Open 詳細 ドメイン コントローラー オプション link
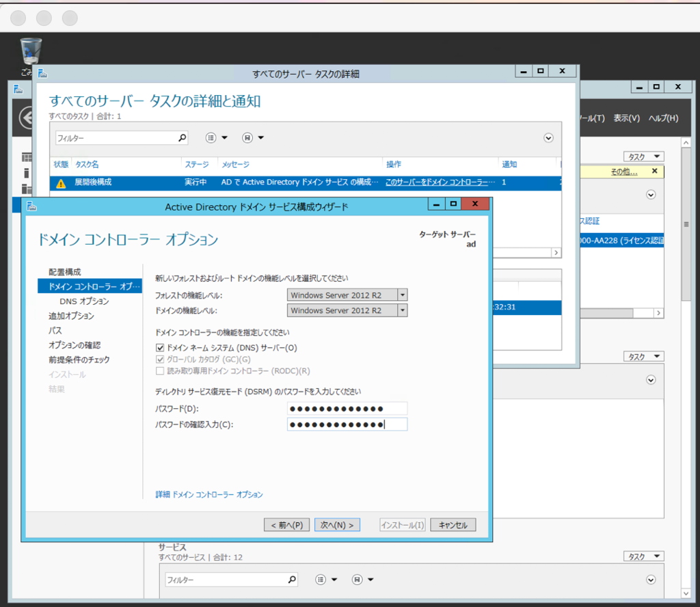The width and height of the screenshot is (700, 607). point(209,494)
